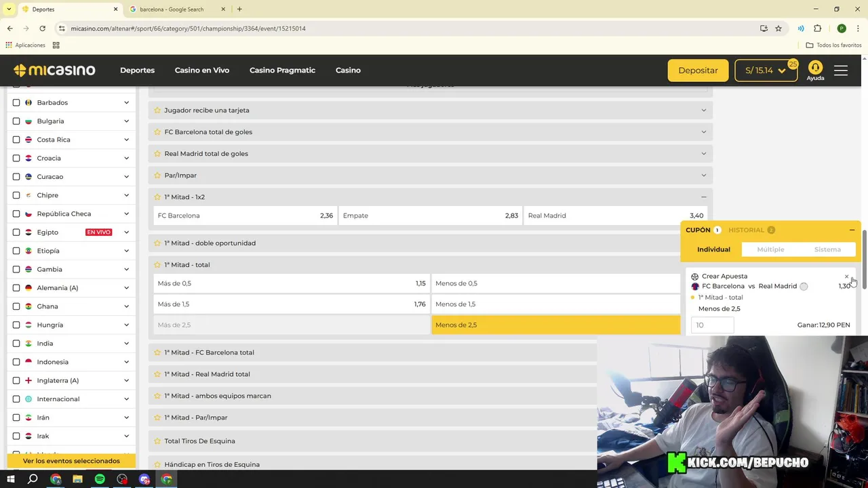Deselect the highlighted 'Menos de 2,5' bet
868x488 pixels.
[x=555, y=325]
